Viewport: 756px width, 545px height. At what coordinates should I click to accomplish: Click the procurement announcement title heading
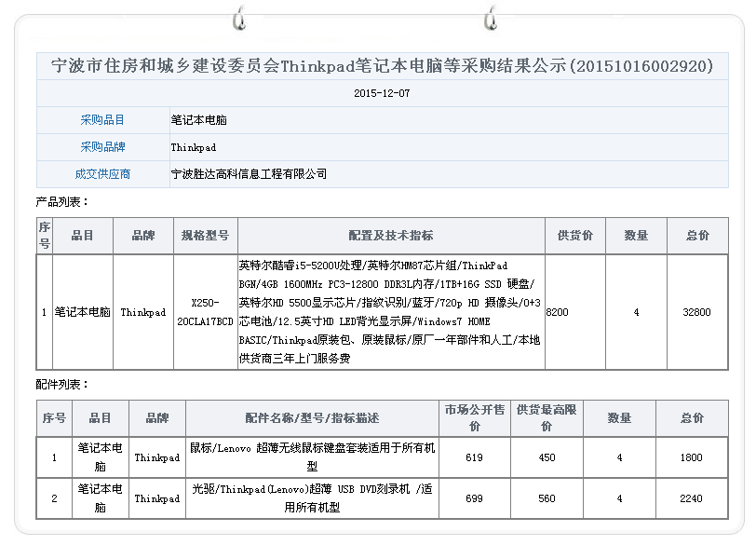[382, 66]
